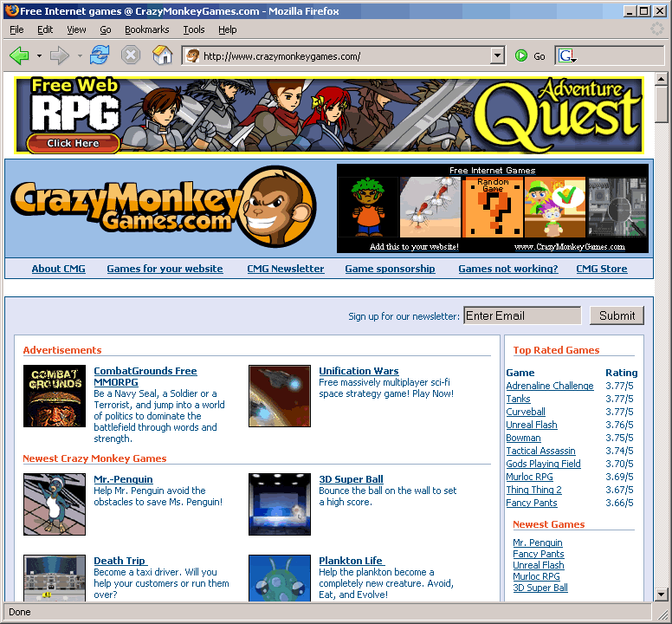Open the Adrenaline Challenge game link
Image resolution: width=672 pixels, height=624 pixels.
pos(549,386)
